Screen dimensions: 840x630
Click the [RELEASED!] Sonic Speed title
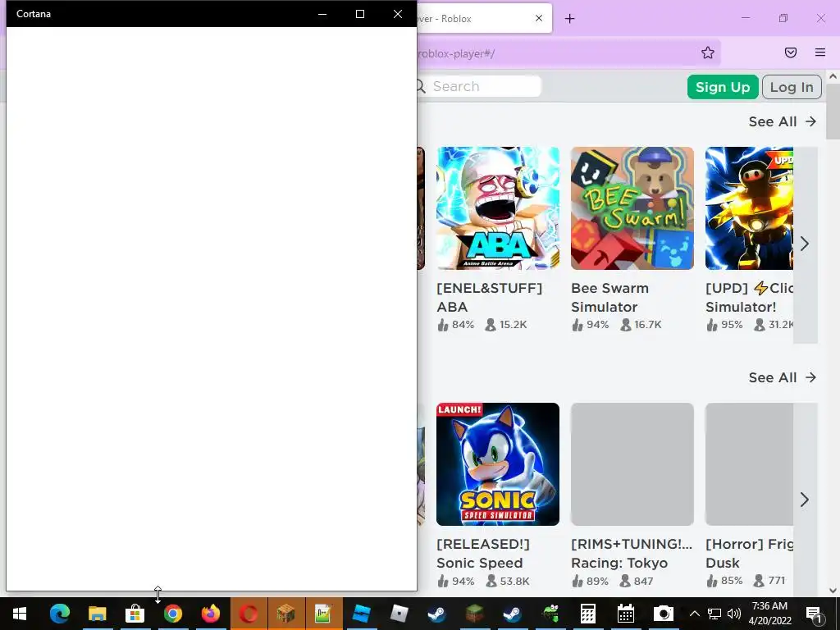[x=482, y=554]
